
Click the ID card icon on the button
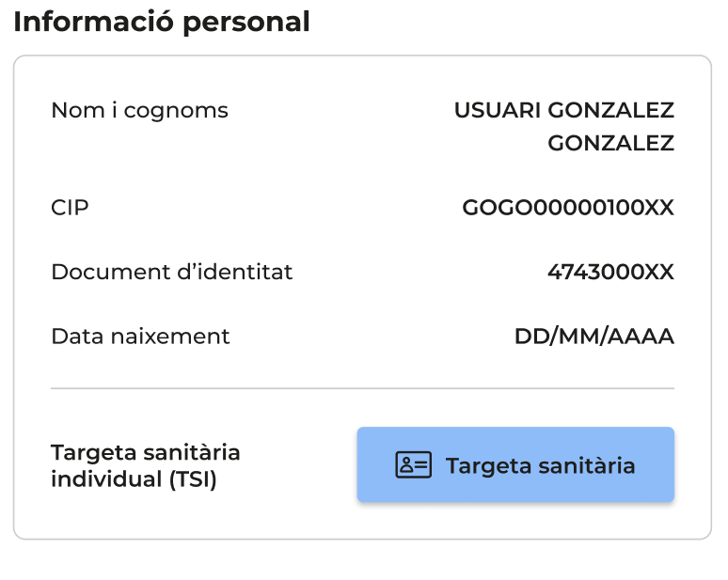[413, 465]
